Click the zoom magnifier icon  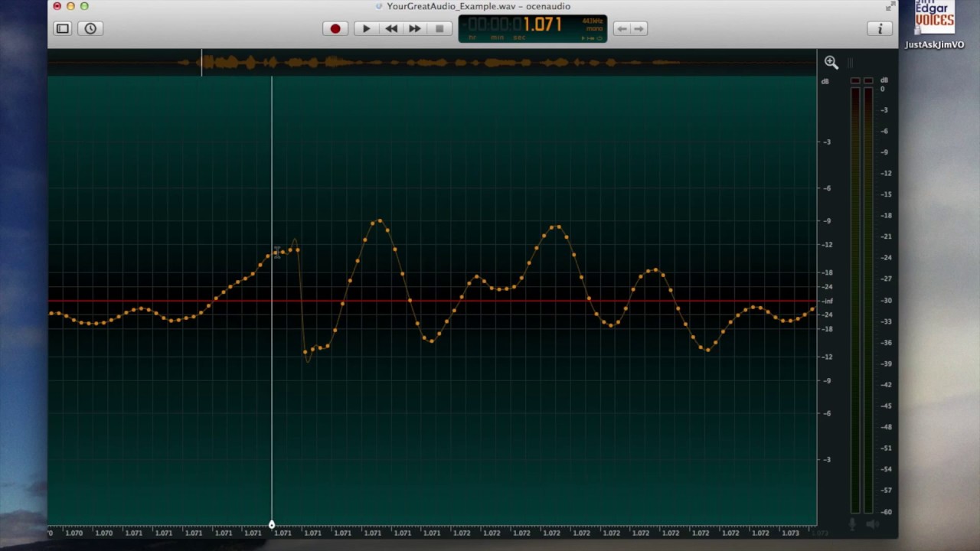pos(831,63)
